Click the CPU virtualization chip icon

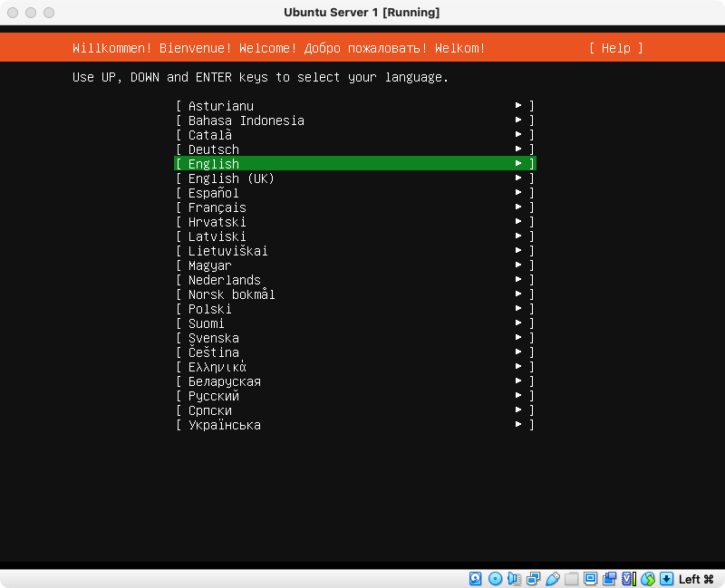pos(628,579)
